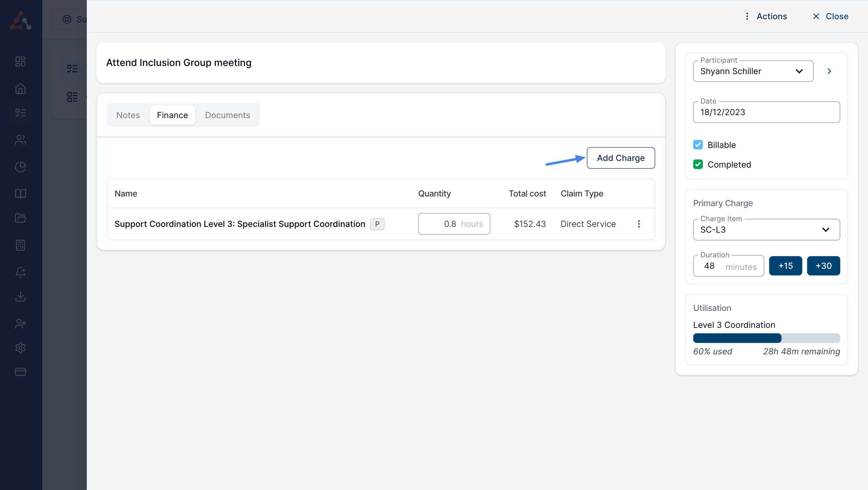Click the first checklist icon in background list
The height and width of the screenshot is (490, 868).
pos(72,69)
